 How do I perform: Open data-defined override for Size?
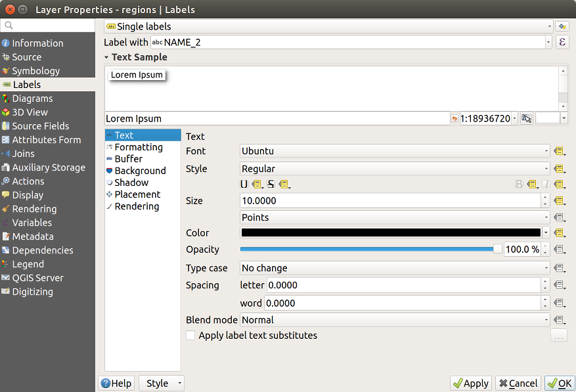coord(559,201)
